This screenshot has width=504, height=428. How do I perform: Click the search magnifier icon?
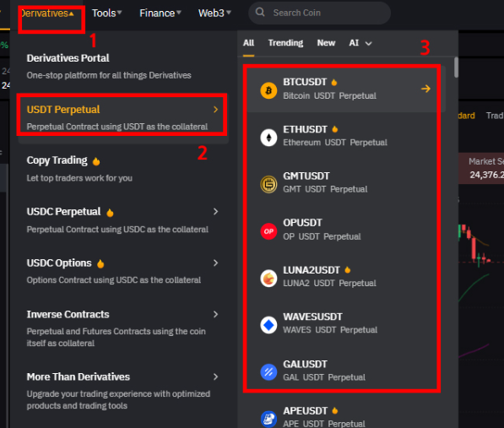click(x=260, y=13)
